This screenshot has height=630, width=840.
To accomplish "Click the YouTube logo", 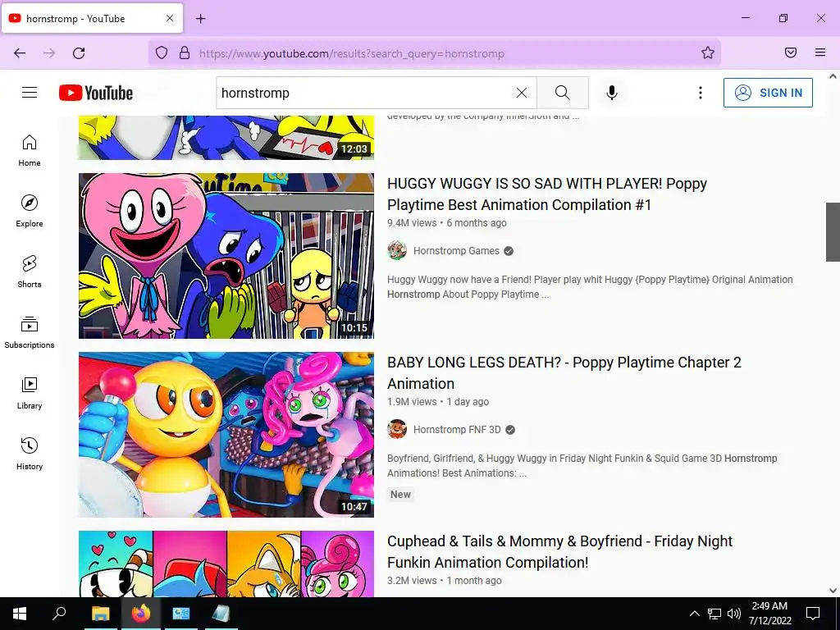I will pyautogui.click(x=96, y=93).
